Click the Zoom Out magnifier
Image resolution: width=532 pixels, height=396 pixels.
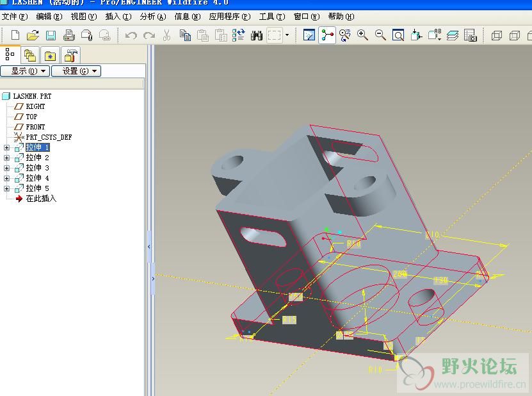click(380, 35)
